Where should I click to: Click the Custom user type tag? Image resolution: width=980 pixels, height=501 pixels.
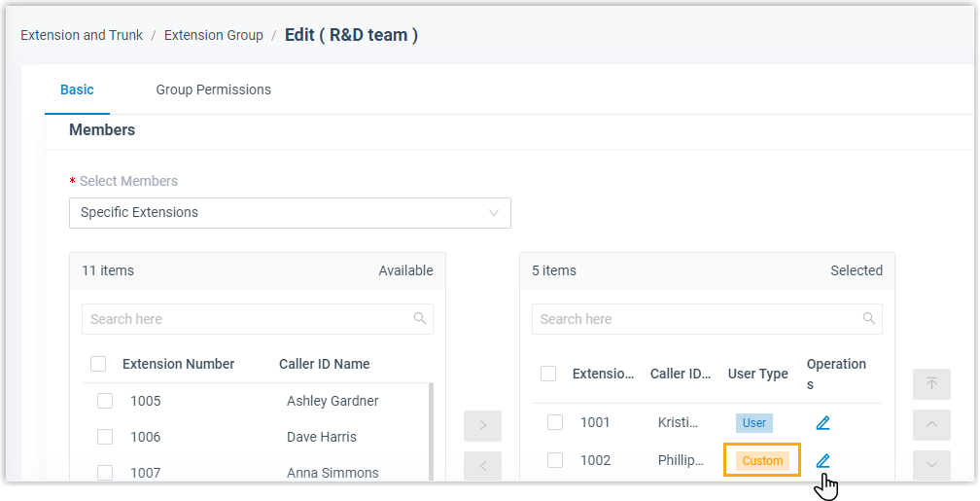click(x=762, y=460)
